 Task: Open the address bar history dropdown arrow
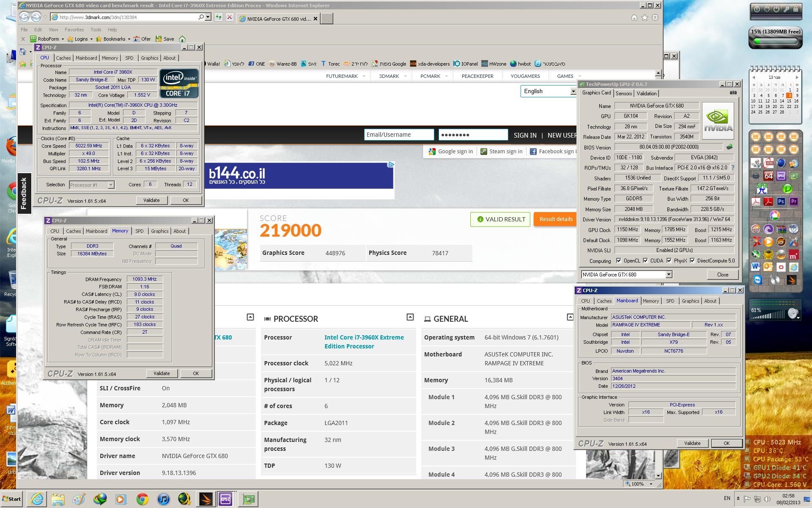pyautogui.click(x=208, y=17)
